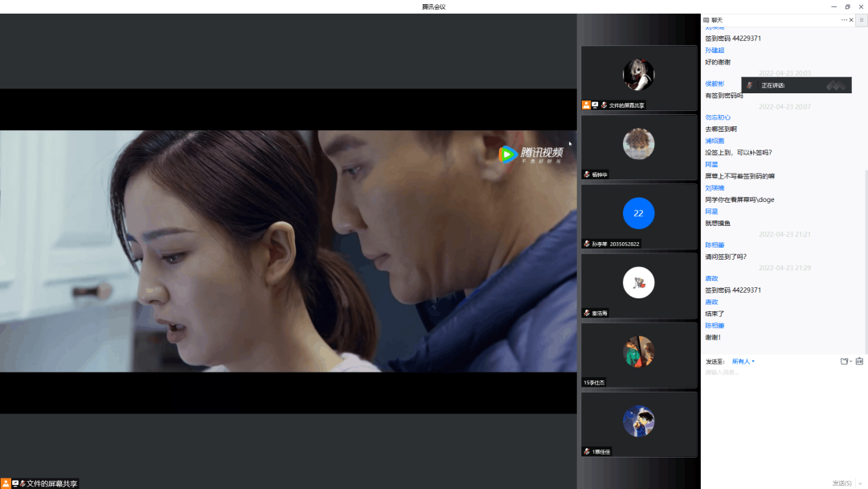Select the Detective Conan participant avatar
The image size is (868, 489).
click(638, 421)
